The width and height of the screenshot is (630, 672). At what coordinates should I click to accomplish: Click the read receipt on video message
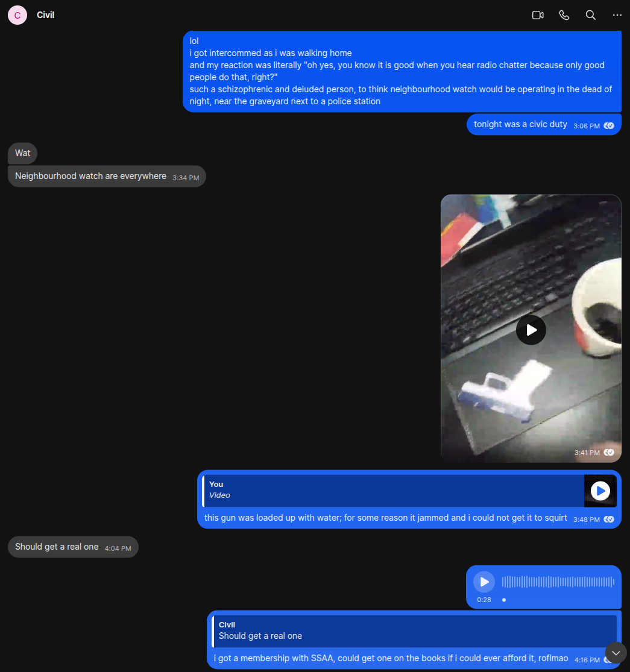click(609, 452)
